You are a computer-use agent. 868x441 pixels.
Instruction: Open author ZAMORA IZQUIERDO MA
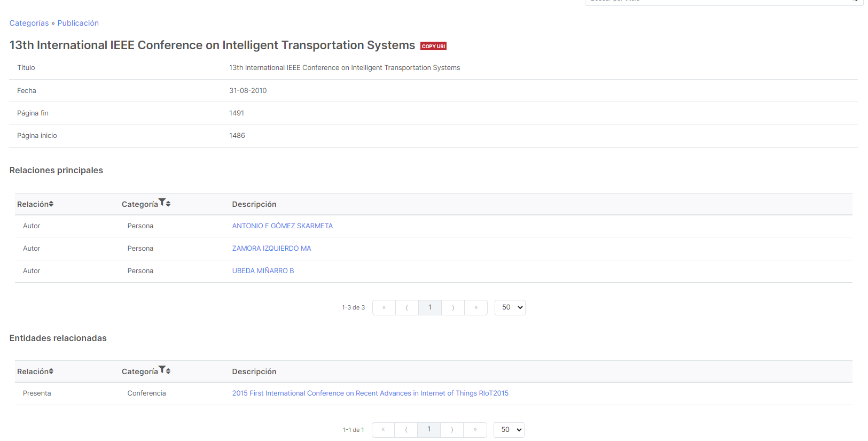271,249
